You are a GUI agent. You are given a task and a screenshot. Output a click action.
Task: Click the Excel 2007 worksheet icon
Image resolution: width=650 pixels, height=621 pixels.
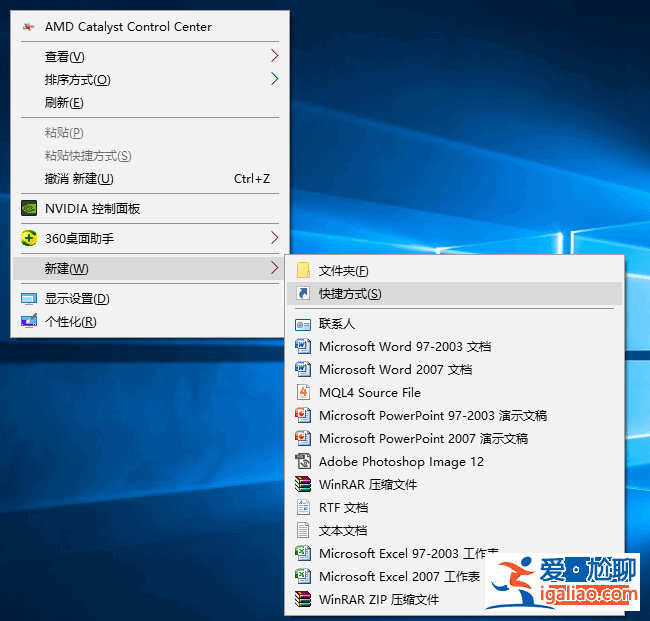[x=303, y=576]
